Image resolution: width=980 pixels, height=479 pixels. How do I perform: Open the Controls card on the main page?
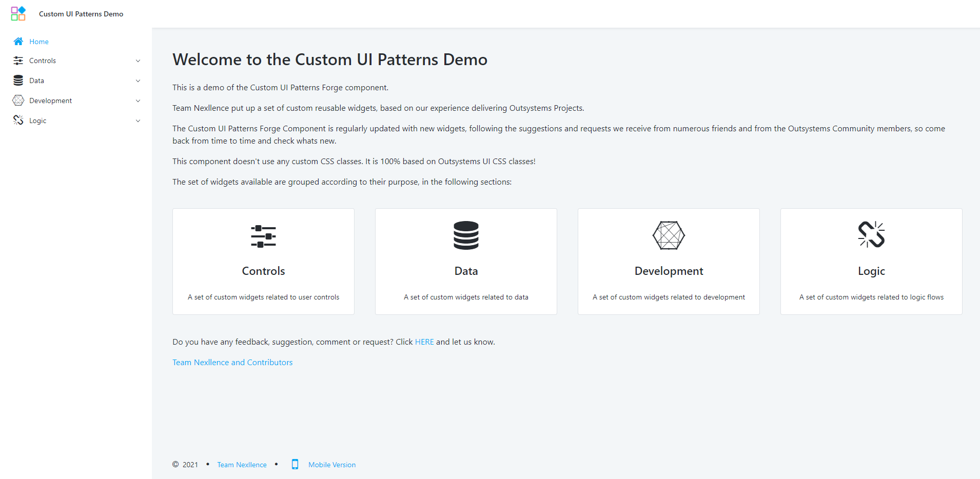click(x=263, y=261)
